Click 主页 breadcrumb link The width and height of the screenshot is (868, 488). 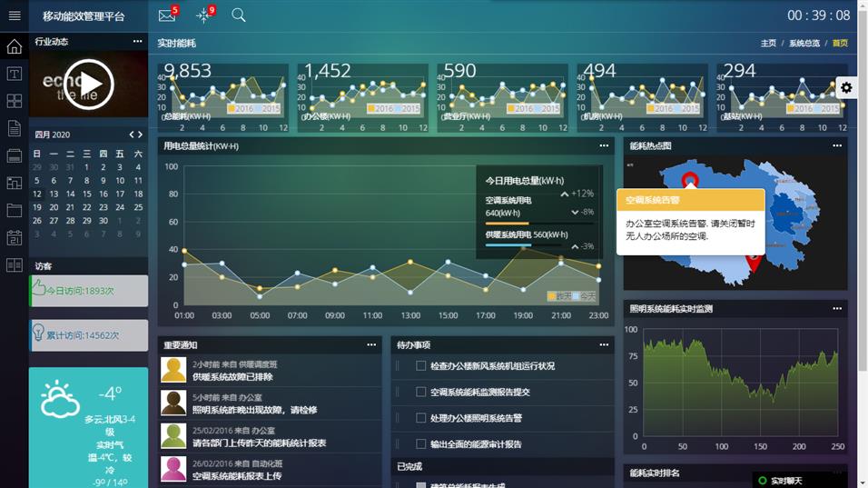[768, 44]
